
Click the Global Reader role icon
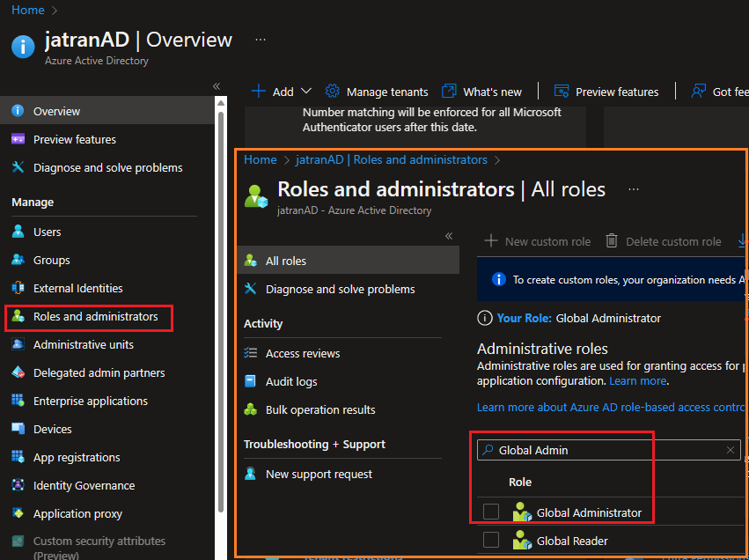522,541
